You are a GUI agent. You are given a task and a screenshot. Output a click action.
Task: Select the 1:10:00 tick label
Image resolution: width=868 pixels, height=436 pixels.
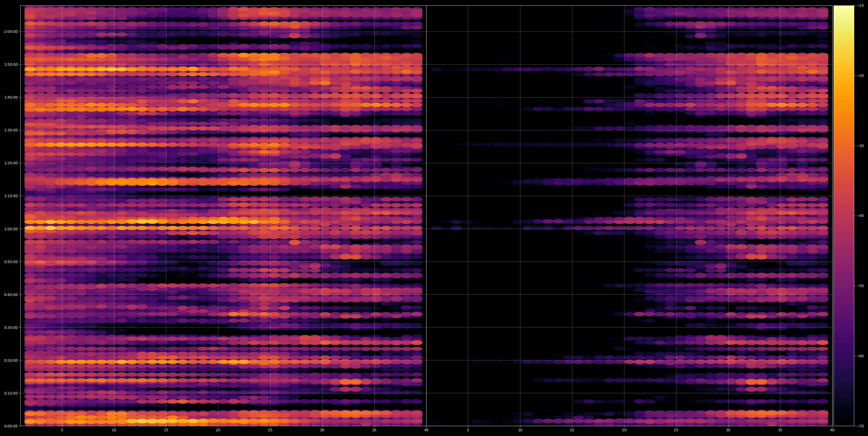click(10, 196)
